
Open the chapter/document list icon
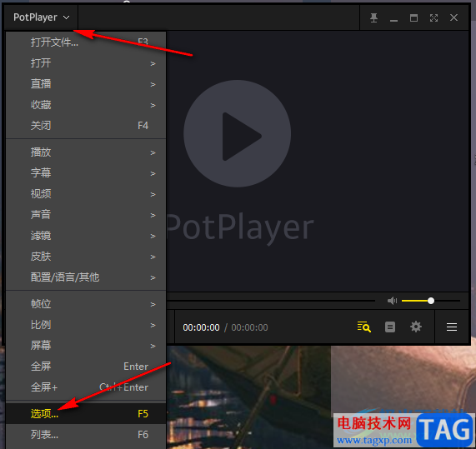(x=390, y=327)
